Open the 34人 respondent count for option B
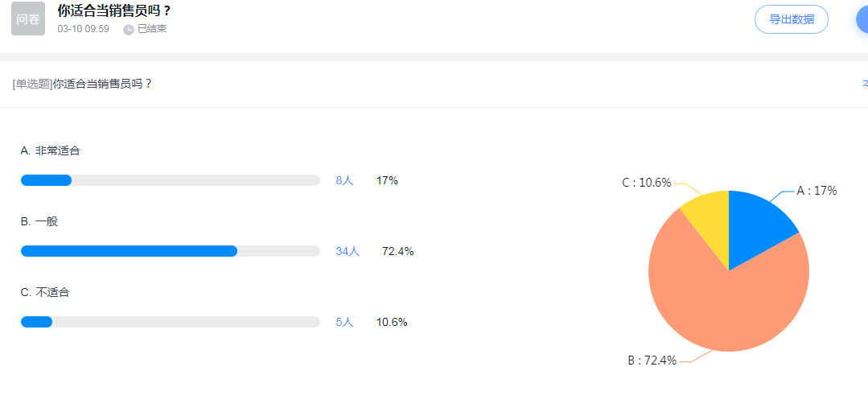Viewport: 868px width, 412px height. pyautogui.click(x=348, y=251)
